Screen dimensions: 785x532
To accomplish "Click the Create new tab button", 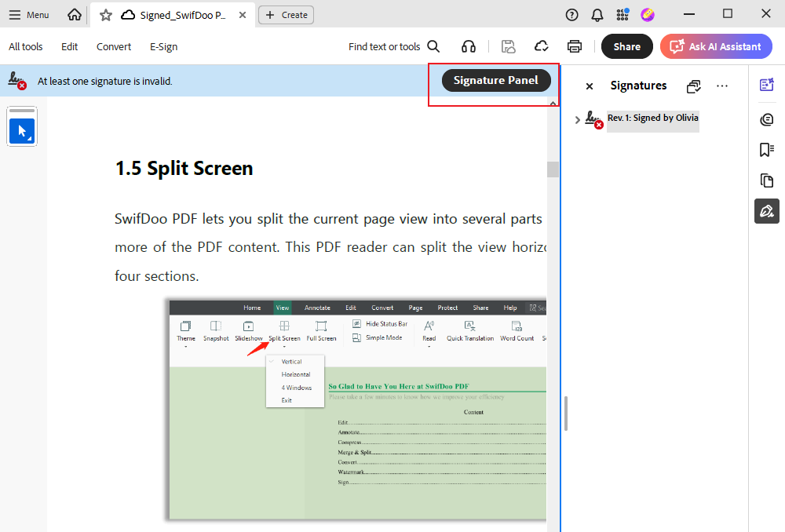I will coord(287,15).
